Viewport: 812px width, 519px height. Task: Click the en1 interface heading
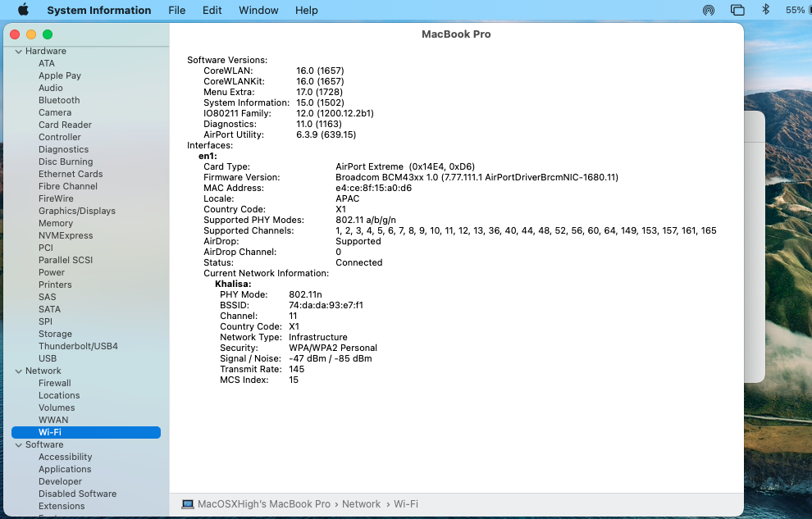click(x=208, y=157)
